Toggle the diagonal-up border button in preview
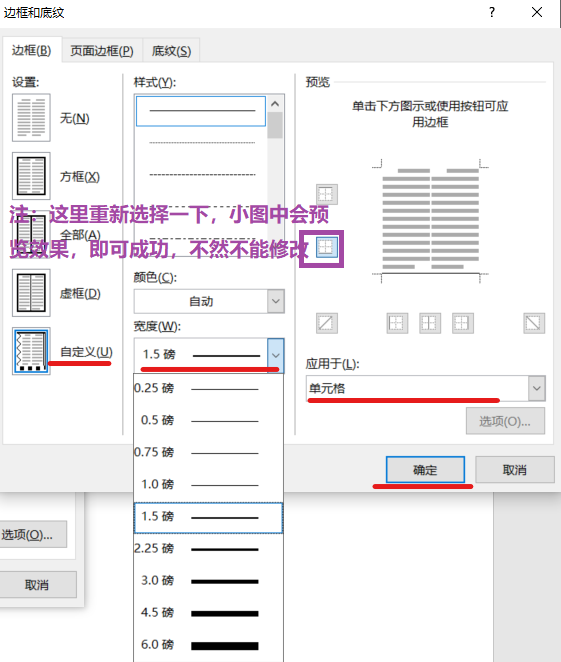561x662 pixels. pos(327,323)
